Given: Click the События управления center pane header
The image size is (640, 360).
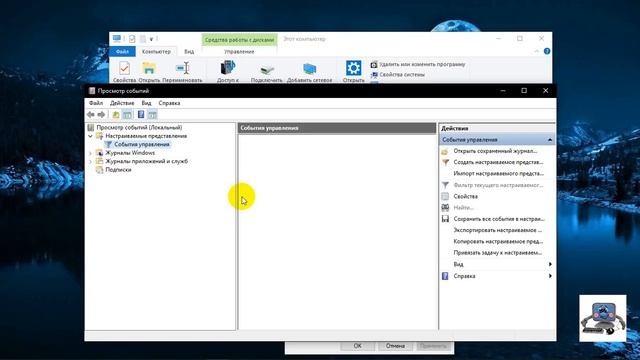Looking at the screenshot, I should tap(337, 128).
